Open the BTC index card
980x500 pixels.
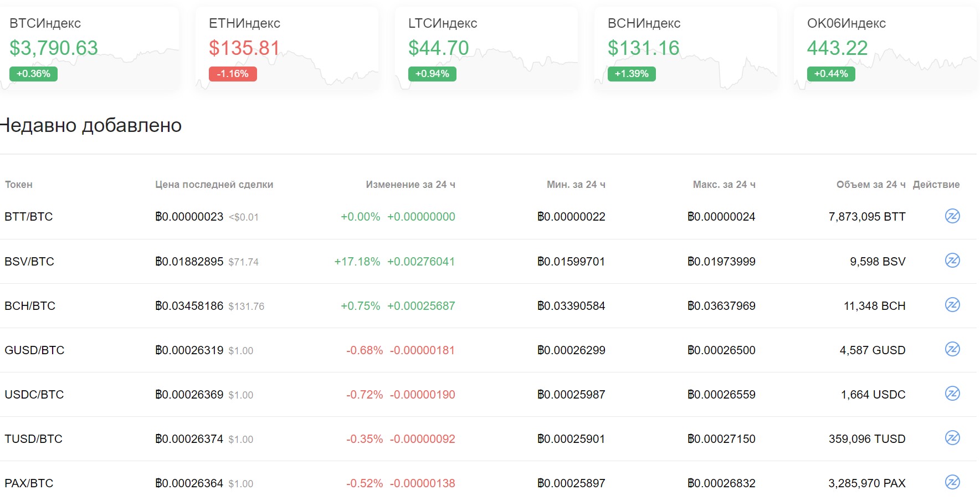pos(89,48)
